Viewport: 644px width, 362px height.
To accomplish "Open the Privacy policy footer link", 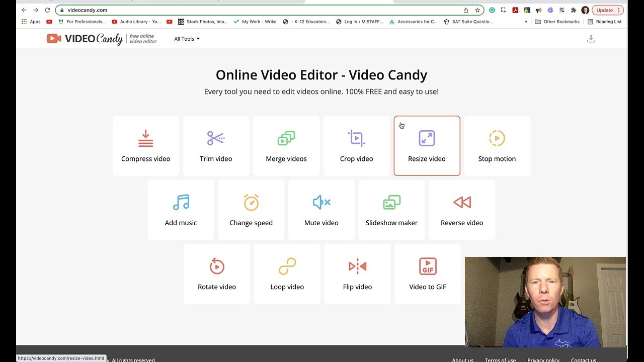I will (543, 360).
